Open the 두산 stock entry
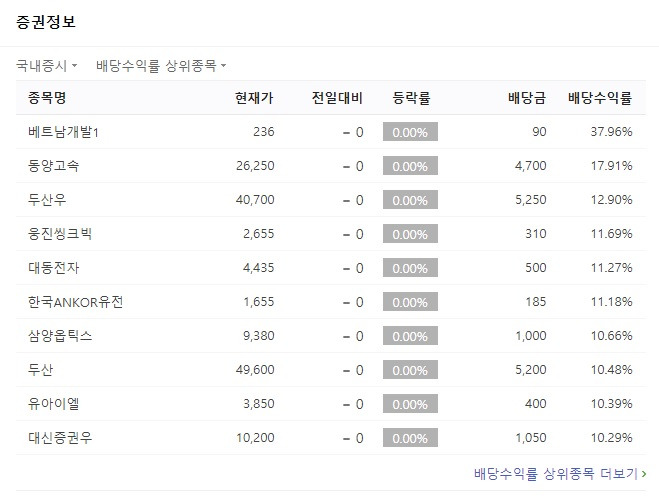 point(40,370)
